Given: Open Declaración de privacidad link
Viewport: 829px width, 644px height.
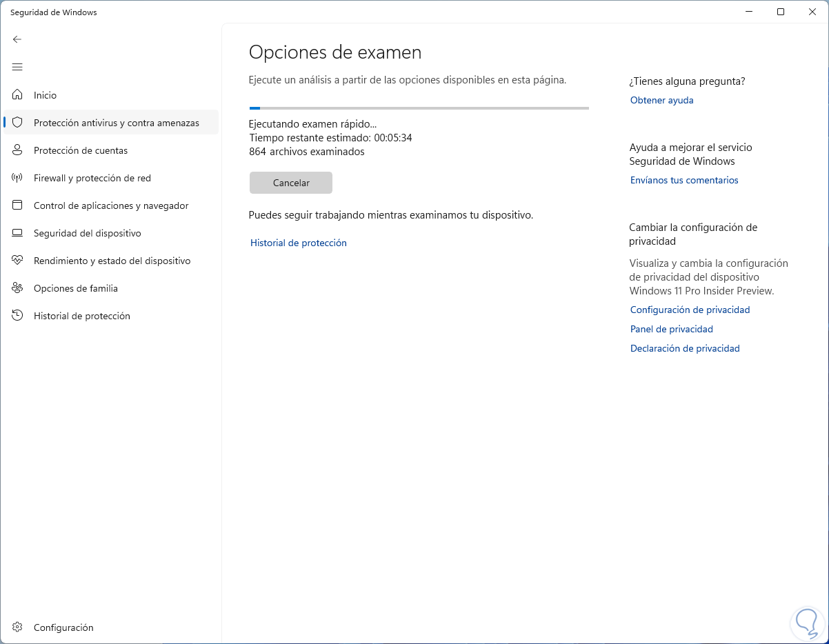Looking at the screenshot, I should point(685,348).
